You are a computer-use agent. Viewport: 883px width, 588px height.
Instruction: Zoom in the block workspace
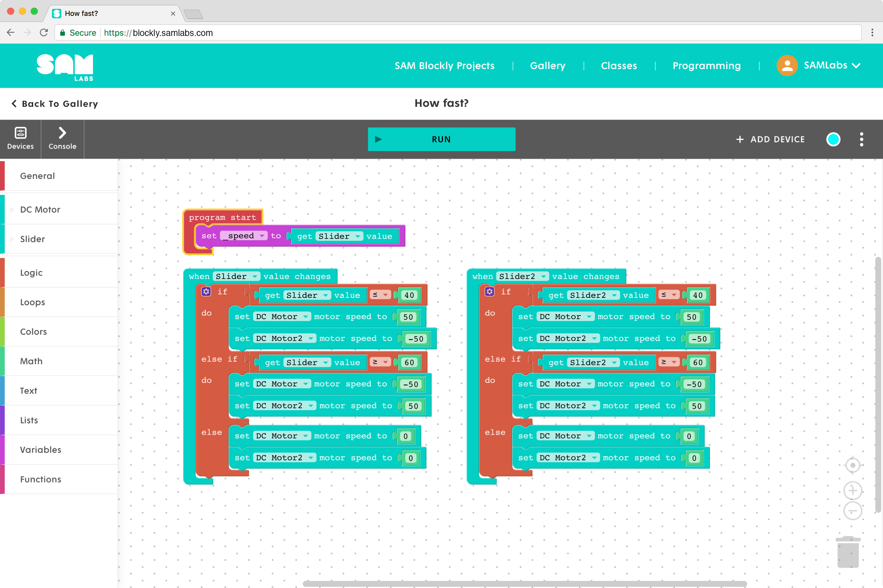pyautogui.click(x=852, y=490)
